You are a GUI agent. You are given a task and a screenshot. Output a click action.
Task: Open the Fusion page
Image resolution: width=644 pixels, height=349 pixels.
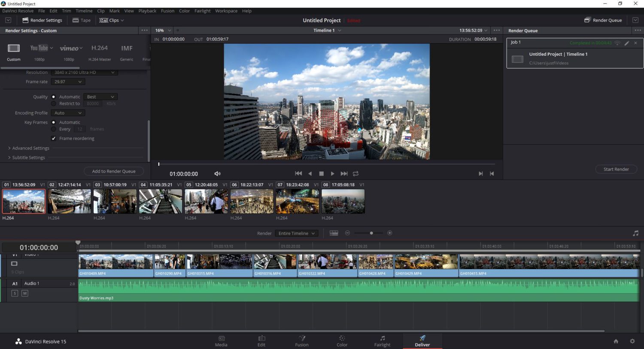302,341
